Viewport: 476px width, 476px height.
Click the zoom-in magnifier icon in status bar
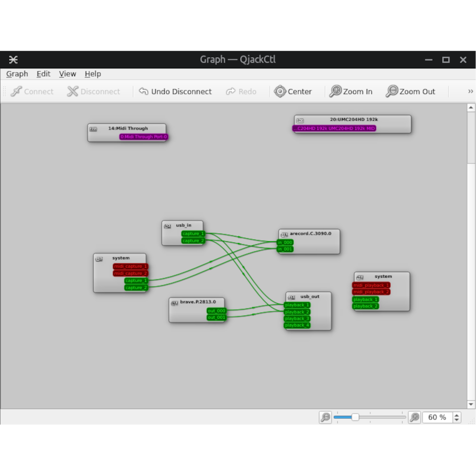[415, 417]
